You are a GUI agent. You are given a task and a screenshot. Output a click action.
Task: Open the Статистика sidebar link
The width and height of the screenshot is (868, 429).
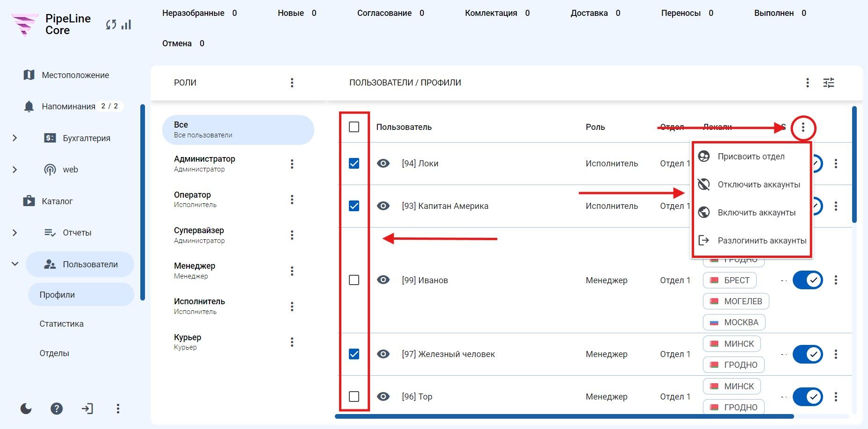(62, 324)
